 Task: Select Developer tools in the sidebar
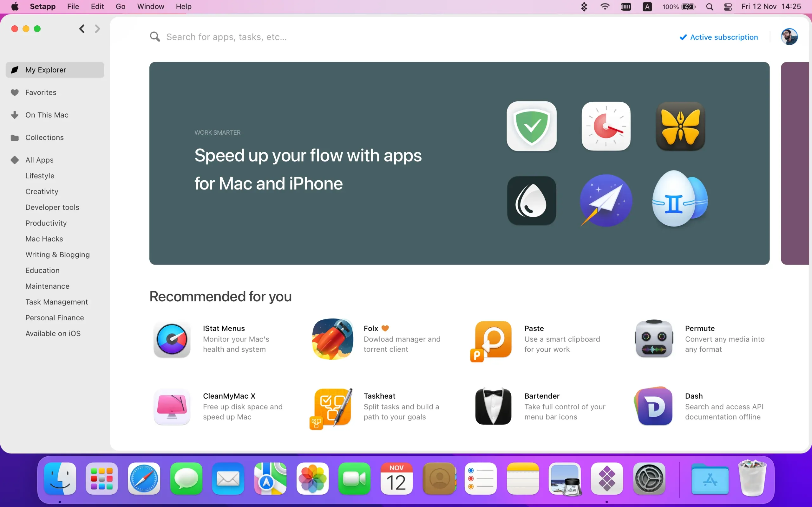coord(52,207)
